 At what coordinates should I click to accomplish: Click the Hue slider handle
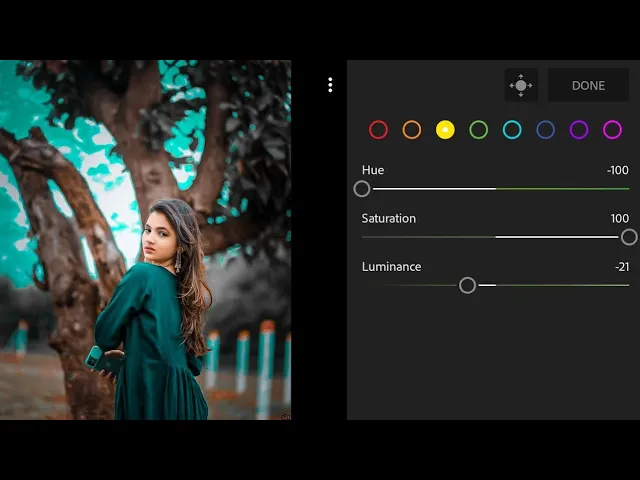coord(362,189)
